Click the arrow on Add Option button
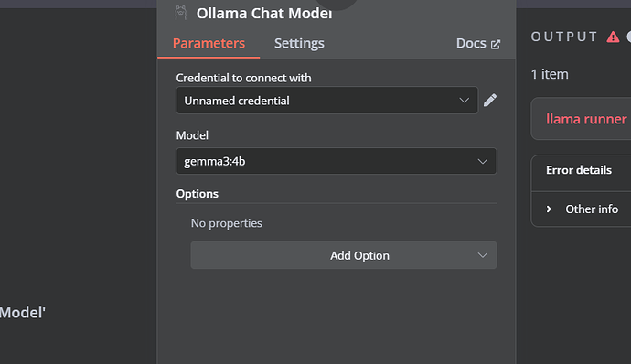This screenshot has width=631, height=364. (482, 255)
